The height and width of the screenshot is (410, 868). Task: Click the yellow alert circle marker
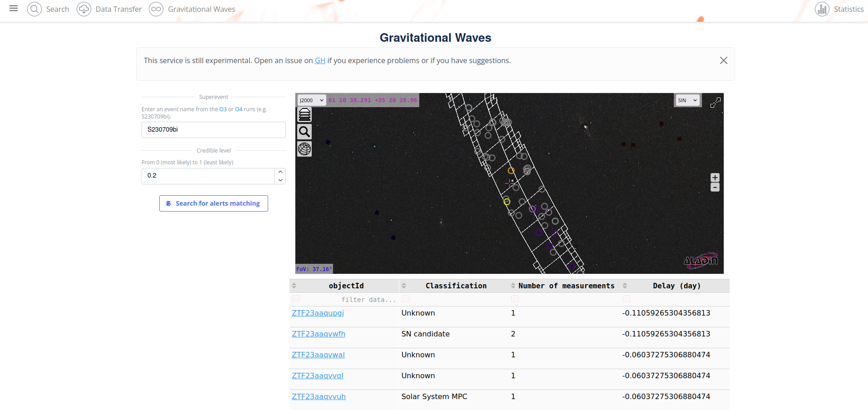507,202
